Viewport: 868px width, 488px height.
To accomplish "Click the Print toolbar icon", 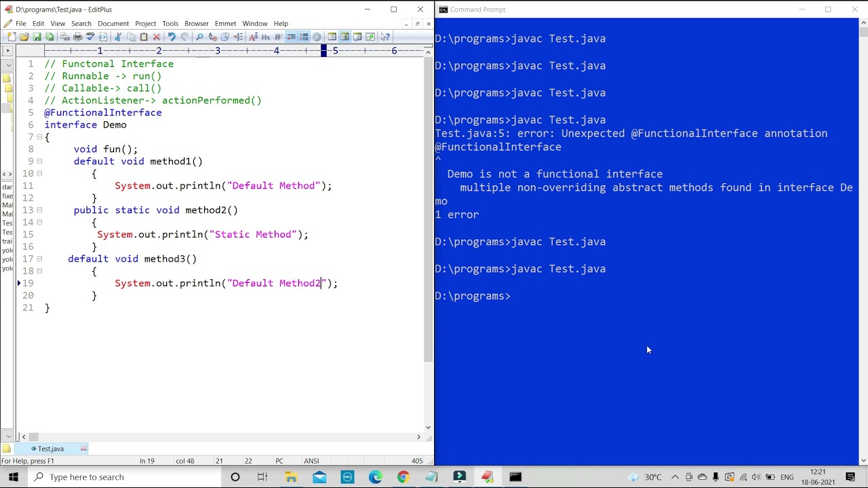I will click(x=78, y=37).
